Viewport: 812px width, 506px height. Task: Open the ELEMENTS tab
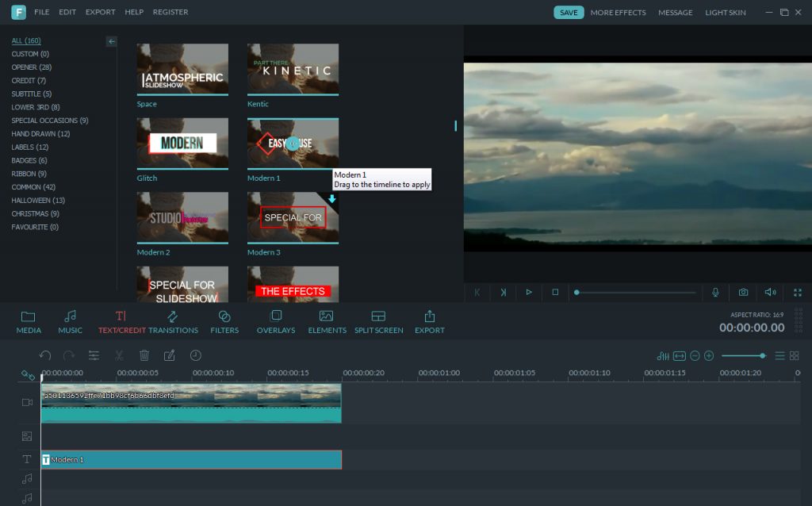(x=327, y=322)
